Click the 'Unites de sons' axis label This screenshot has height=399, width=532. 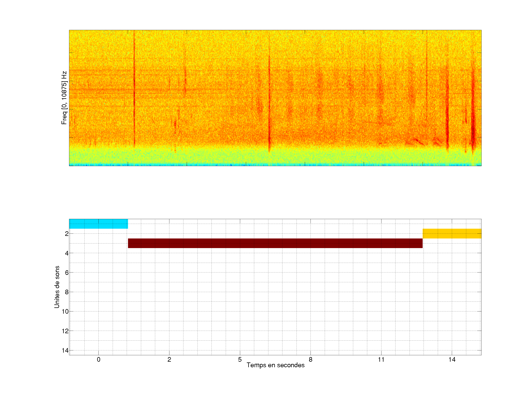pyautogui.click(x=57, y=287)
